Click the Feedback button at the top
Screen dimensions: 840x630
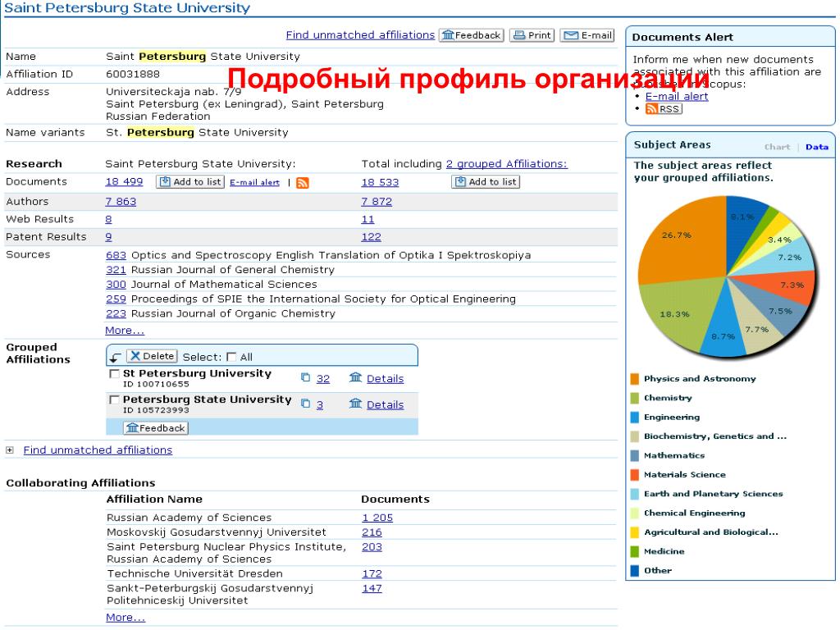472,35
